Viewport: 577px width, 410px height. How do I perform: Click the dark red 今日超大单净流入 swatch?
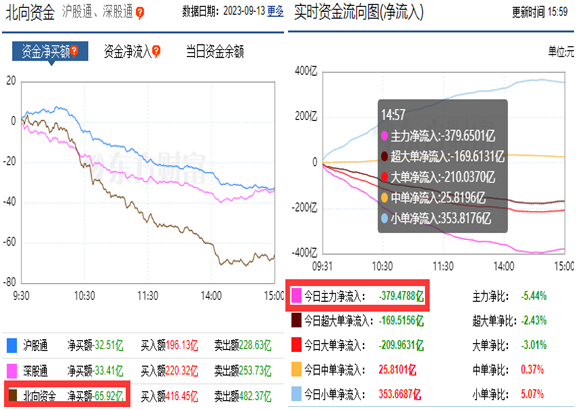click(296, 320)
